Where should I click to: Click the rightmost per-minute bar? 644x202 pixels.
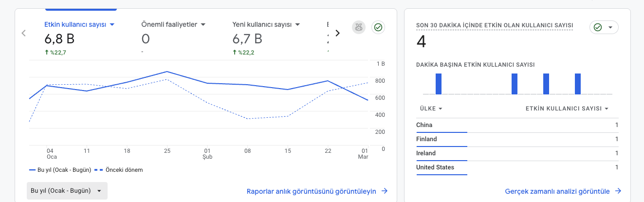(x=578, y=84)
